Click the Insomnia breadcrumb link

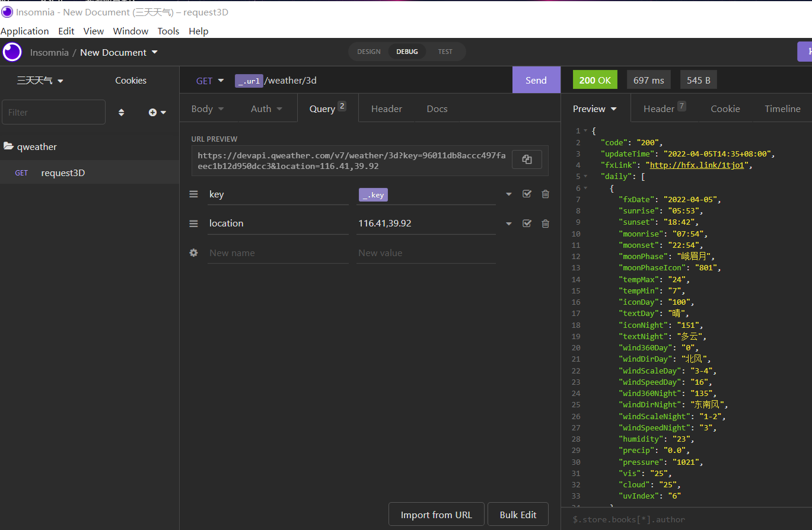pyautogui.click(x=49, y=52)
